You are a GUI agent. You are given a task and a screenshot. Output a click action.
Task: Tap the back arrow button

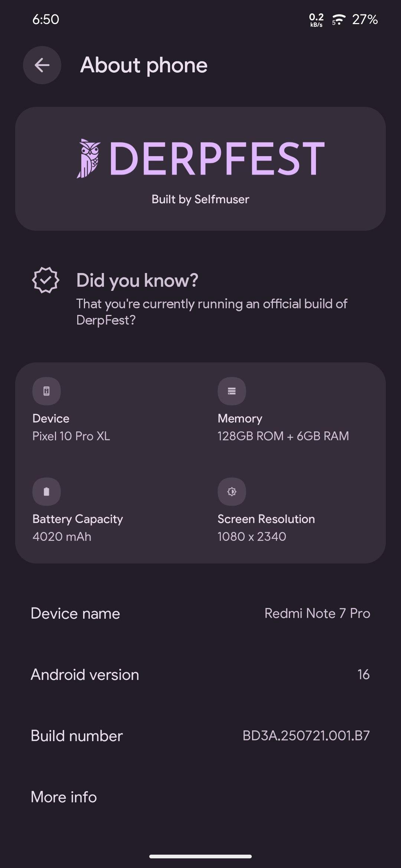tap(42, 65)
